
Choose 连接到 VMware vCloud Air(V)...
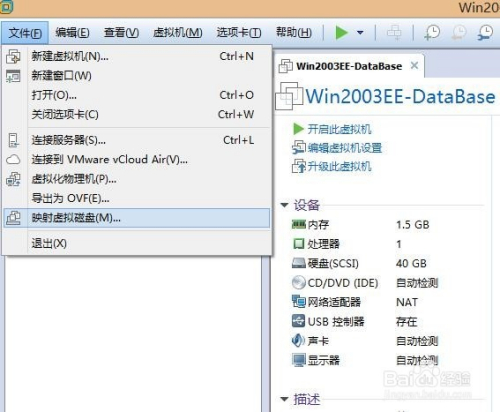137,160
